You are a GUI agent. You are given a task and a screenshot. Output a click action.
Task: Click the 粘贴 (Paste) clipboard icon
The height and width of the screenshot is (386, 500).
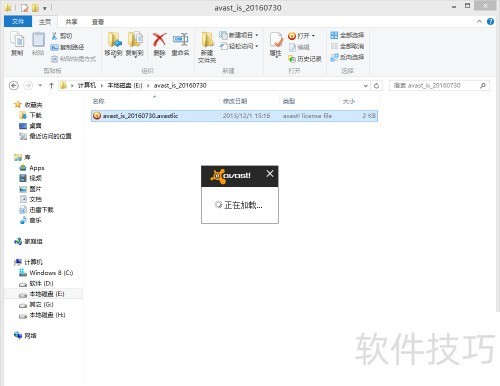38,44
